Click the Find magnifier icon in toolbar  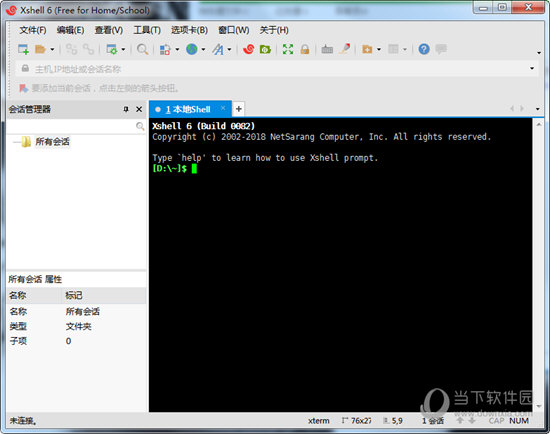[142, 49]
